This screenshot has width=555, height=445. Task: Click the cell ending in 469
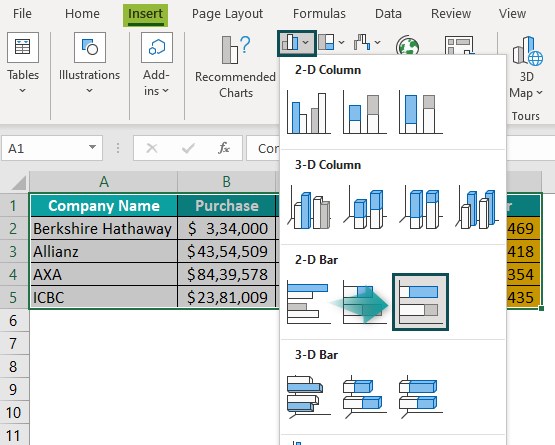tap(523, 229)
